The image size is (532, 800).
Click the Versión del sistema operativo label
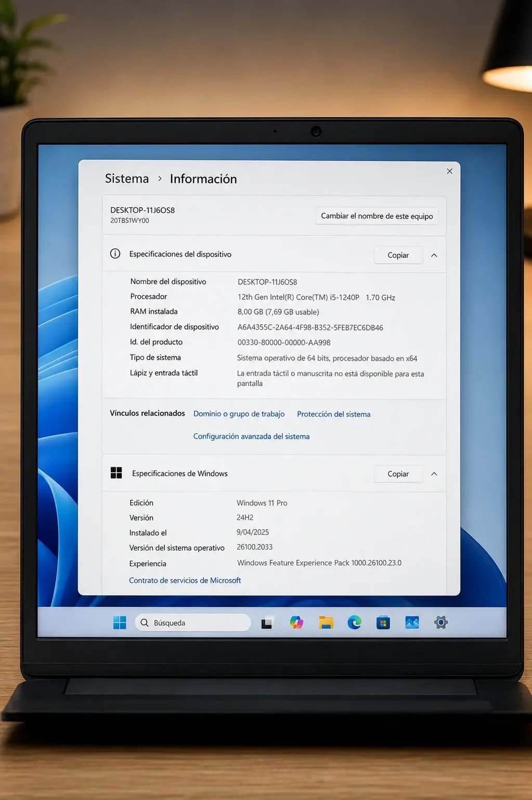(177, 548)
